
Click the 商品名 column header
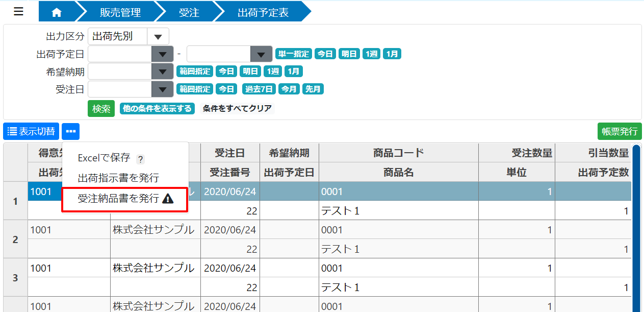pyautogui.click(x=399, y=173)
